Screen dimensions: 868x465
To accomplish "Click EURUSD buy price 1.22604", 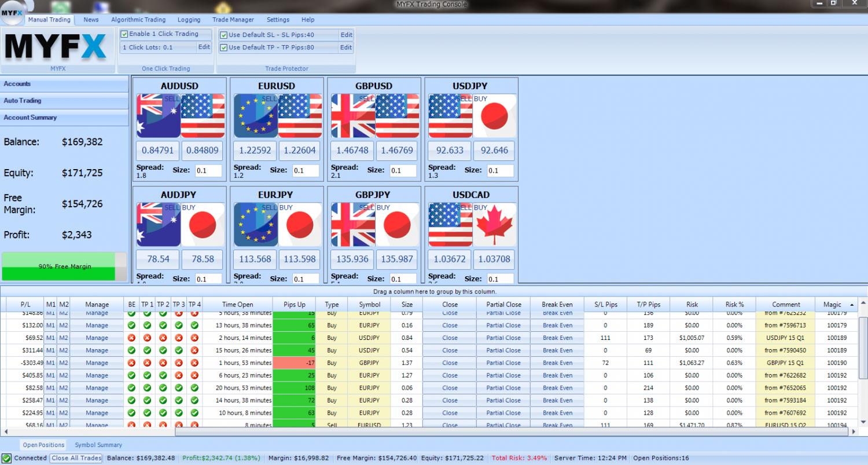I will [300, 151].
